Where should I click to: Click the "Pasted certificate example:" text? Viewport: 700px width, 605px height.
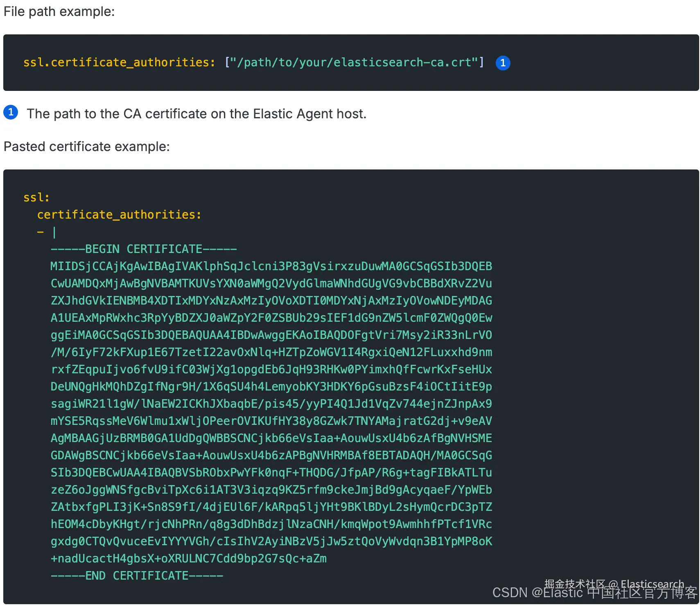point(87,147)
